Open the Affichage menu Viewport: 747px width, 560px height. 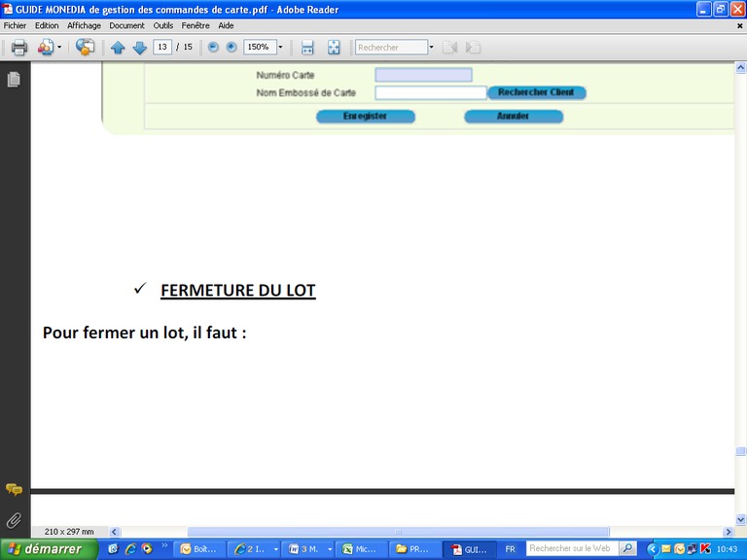click(x=84, y=25)
